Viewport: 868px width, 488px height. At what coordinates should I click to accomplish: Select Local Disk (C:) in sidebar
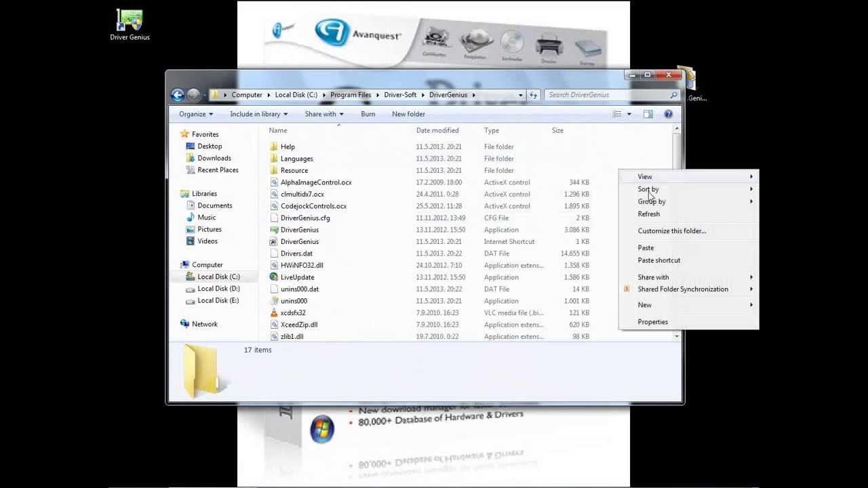[x=218, y=277]
